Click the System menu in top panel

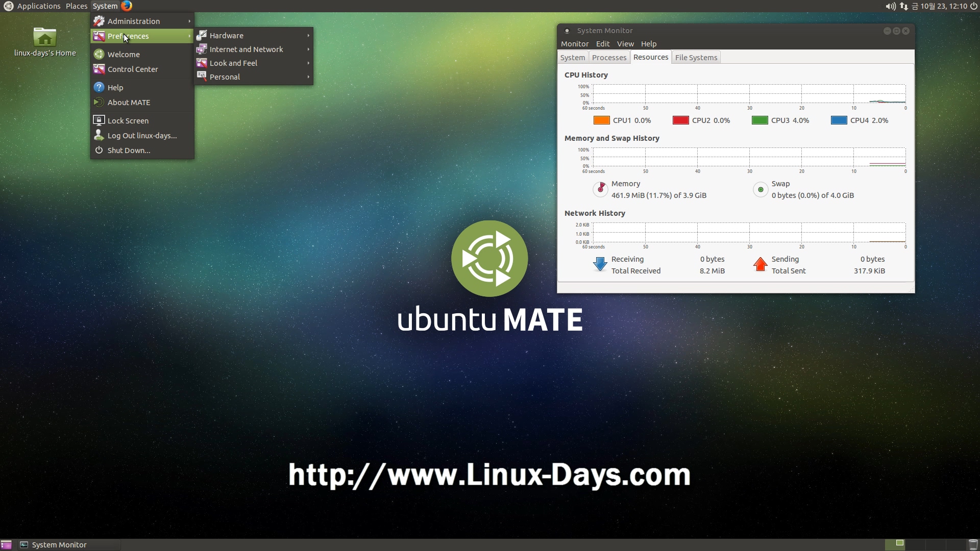tap(105, 6)
